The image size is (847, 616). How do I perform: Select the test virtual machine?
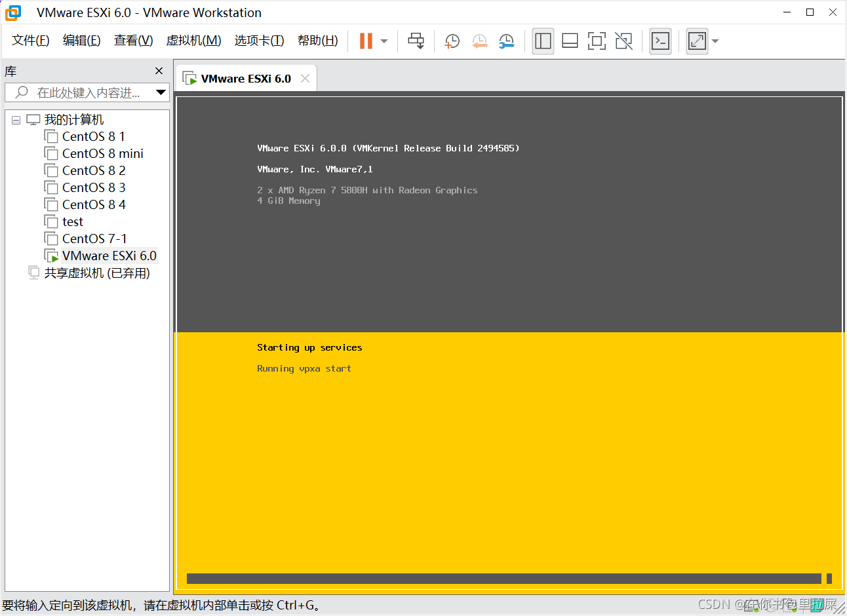coord(72,221)
